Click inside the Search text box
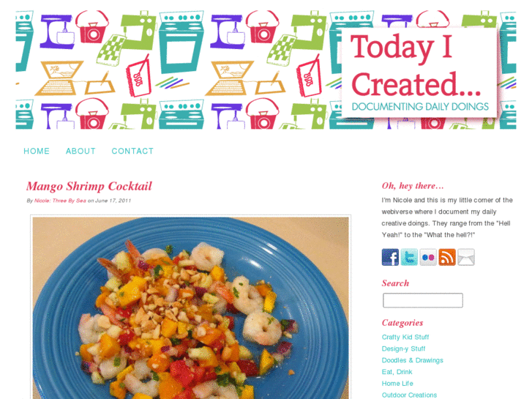This screenshot has width=532, height=399. tap(423, 300)
